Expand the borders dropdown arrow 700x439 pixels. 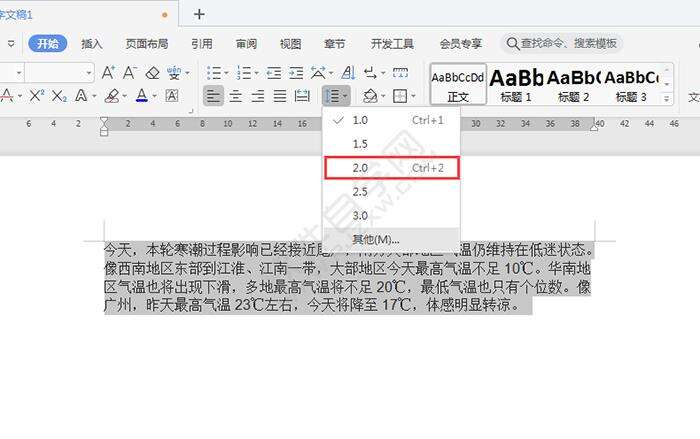coord(413,96)
